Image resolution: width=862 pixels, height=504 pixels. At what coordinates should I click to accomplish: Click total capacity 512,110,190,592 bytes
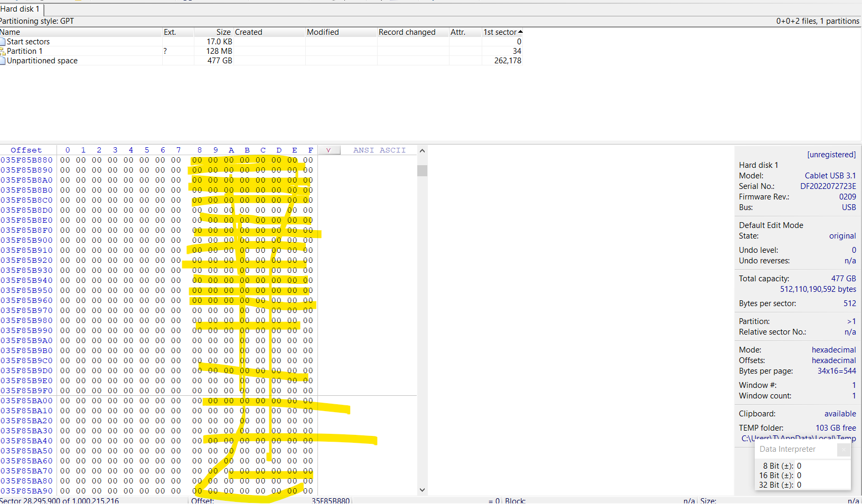(818, 289)
